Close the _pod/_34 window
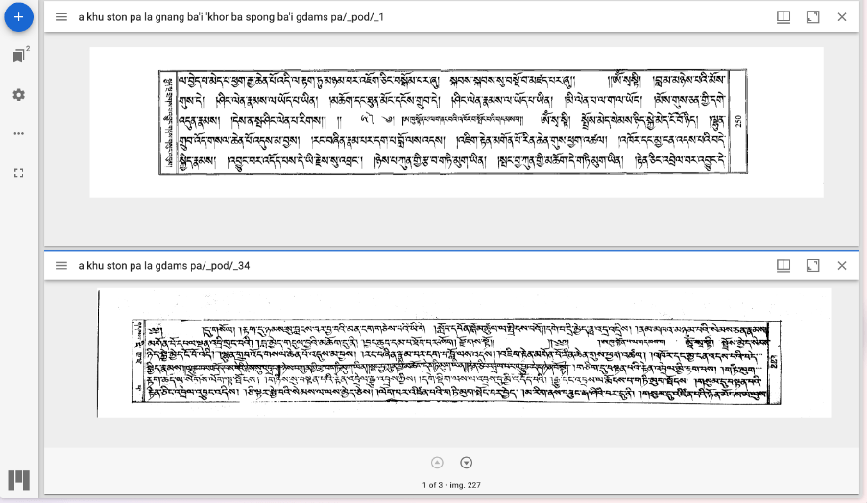The width and height of the screenshot is (868, 503). (x=842, y=265)
